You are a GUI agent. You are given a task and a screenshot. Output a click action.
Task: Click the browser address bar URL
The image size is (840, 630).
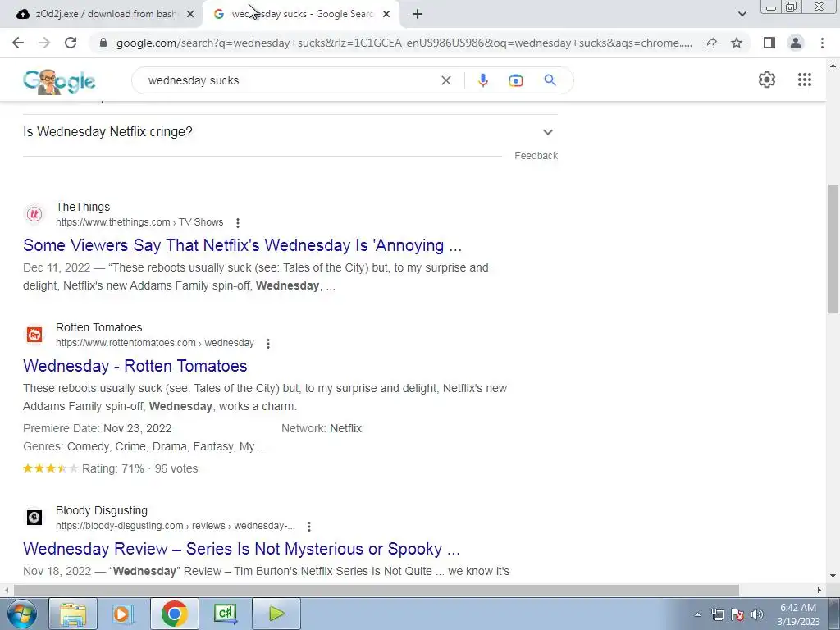tap(404, 43)
